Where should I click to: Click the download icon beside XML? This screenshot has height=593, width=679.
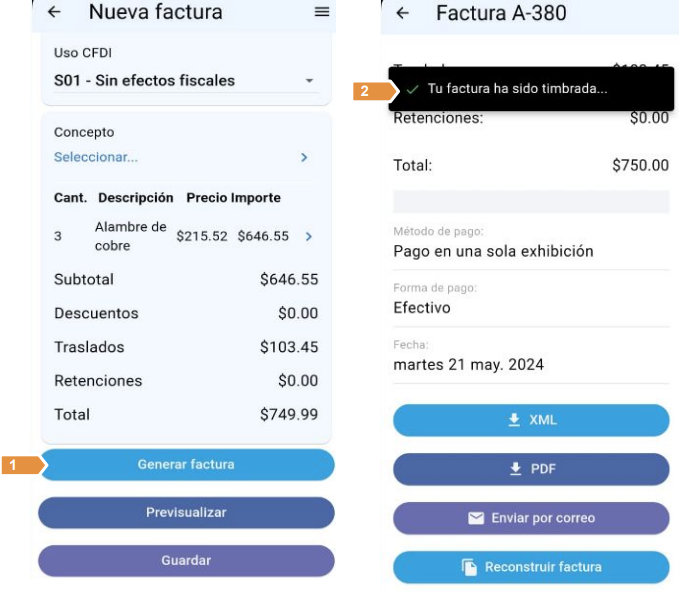(x=514, y=421)
